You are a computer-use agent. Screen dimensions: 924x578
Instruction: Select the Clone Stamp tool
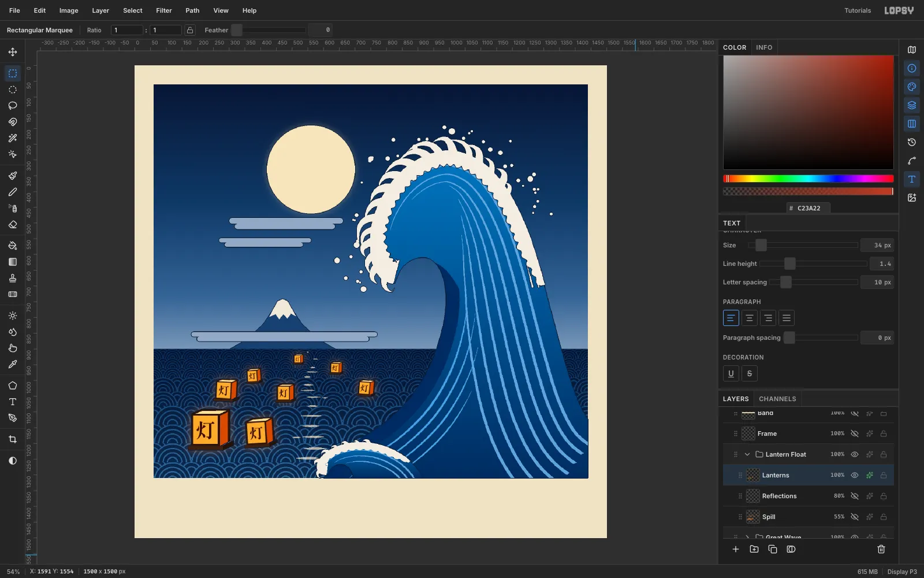pos(13,278)
